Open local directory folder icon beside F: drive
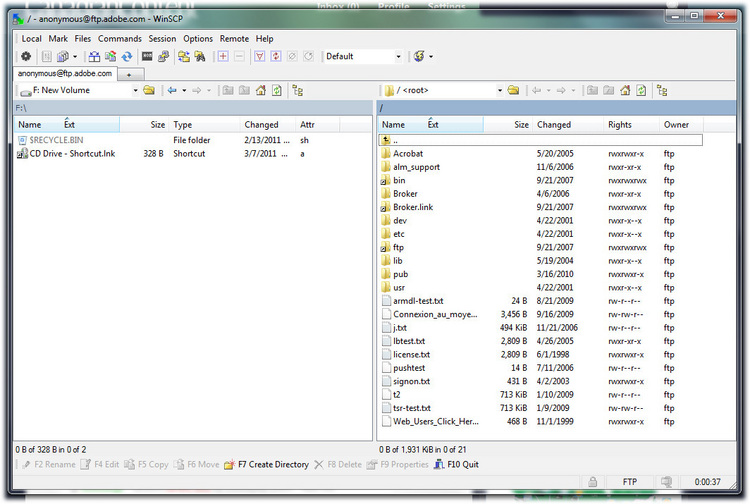This screenshot has width=750, height=504. point(149,90)
